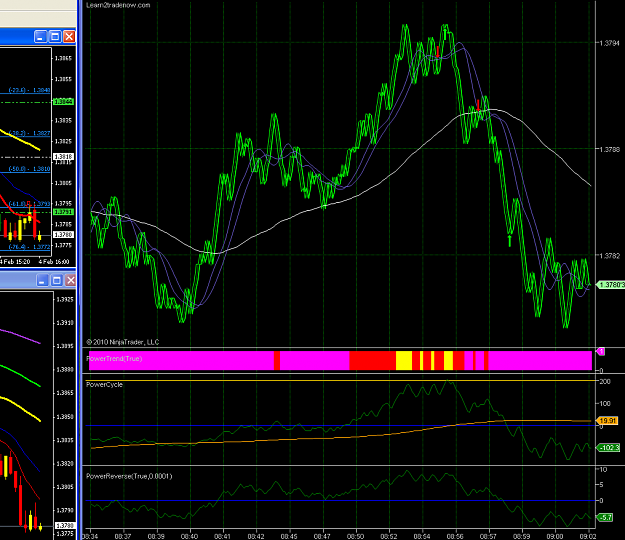Click the wide red block in PowerTrend bar
This screenshot has height=540, width=625.
tap(372, 360)
